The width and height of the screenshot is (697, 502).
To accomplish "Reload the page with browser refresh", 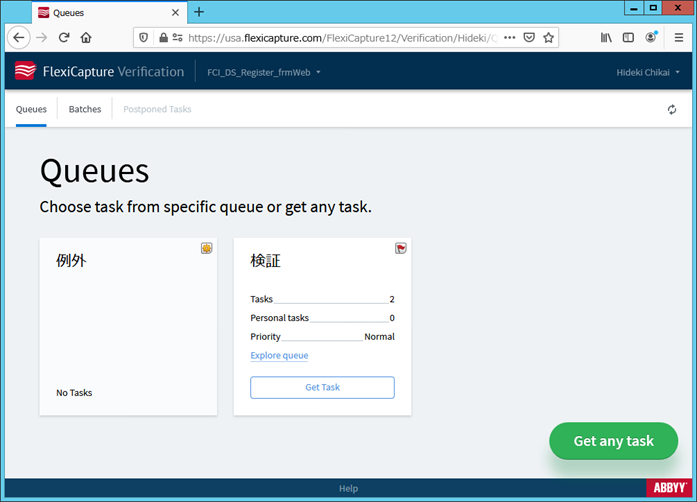I will click(x=64, y=38).
